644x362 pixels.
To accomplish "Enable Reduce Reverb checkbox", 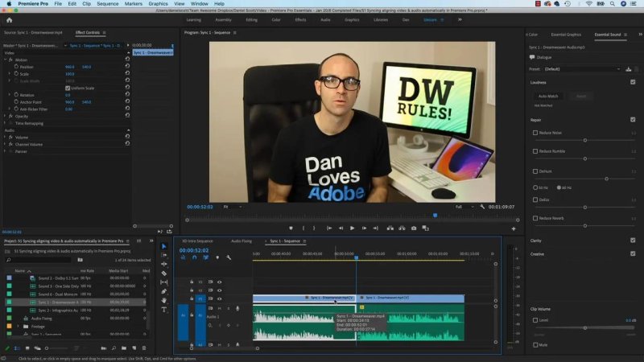I will [x=535, y=218].
